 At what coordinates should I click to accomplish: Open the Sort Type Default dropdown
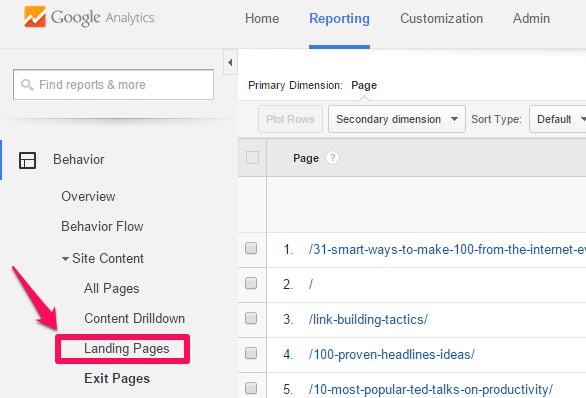click(x=557, y=119)
